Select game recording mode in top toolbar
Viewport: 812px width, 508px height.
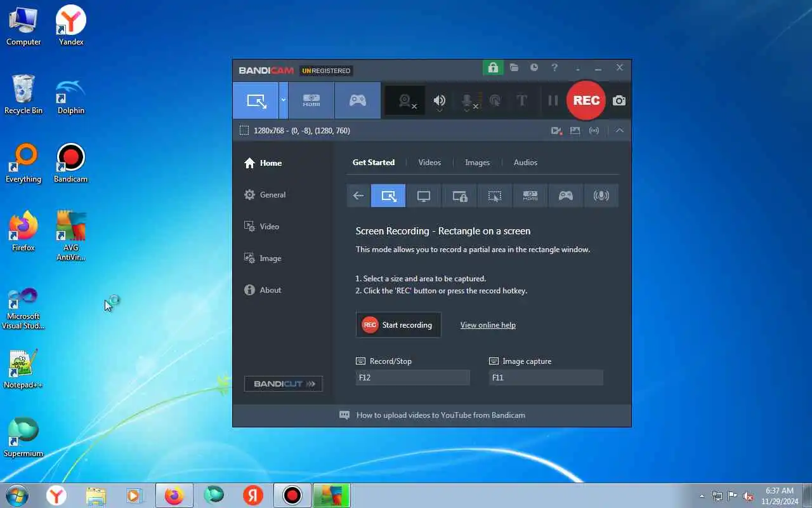[358, 100]
